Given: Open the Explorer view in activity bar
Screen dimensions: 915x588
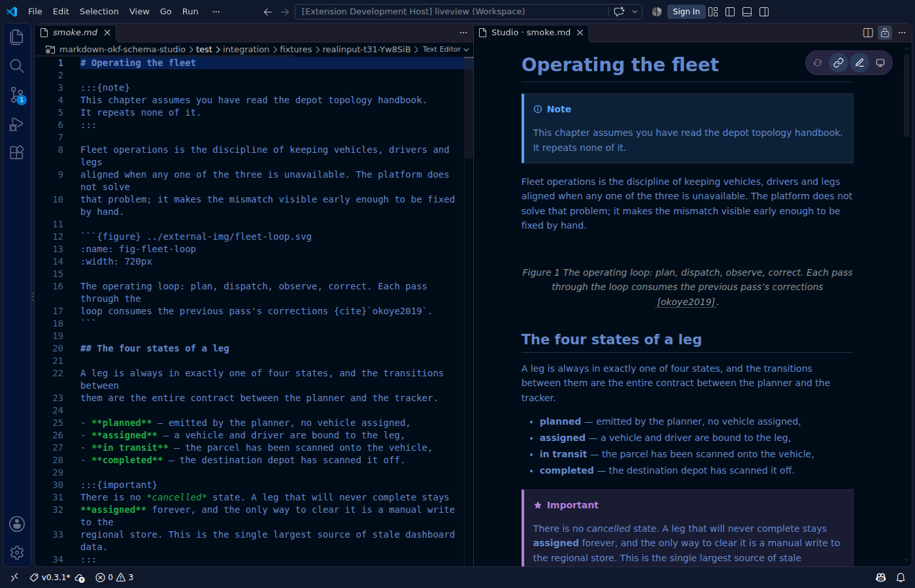Looking at the screenshot, I should (x=17, y=37).
